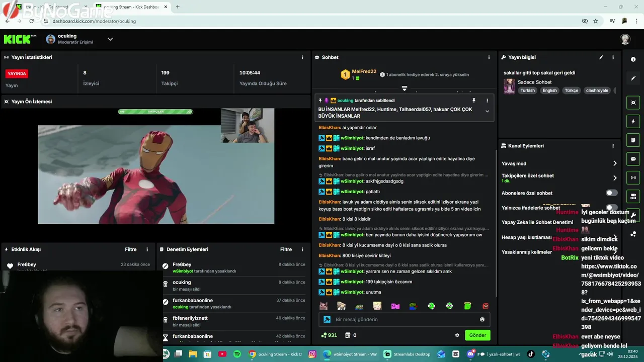Screen dimensions: 644x362
Task: Toggle the lightning activity feed icon in sidebar
Action: tap(633, 121)
